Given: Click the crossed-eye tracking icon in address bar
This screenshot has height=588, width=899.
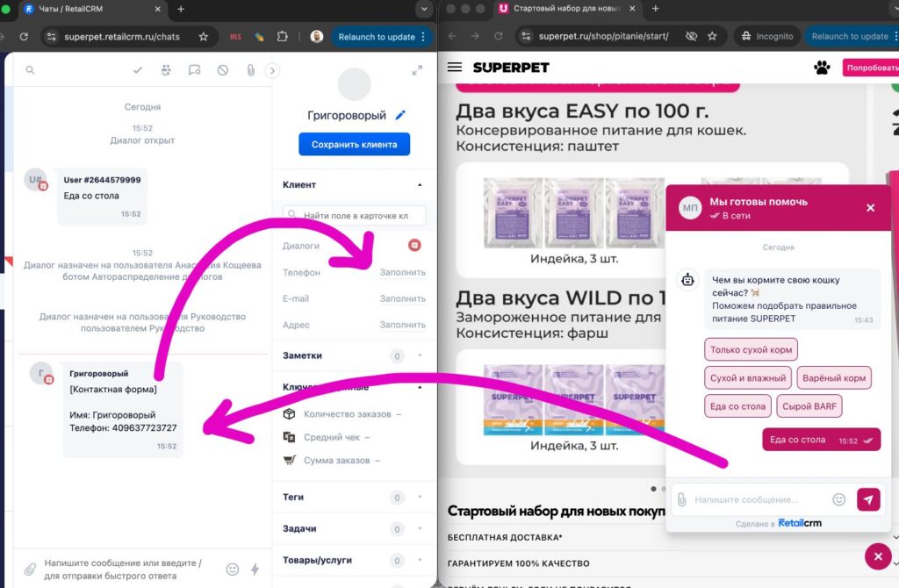Looking at the screenshot, I should coord(692,36).
